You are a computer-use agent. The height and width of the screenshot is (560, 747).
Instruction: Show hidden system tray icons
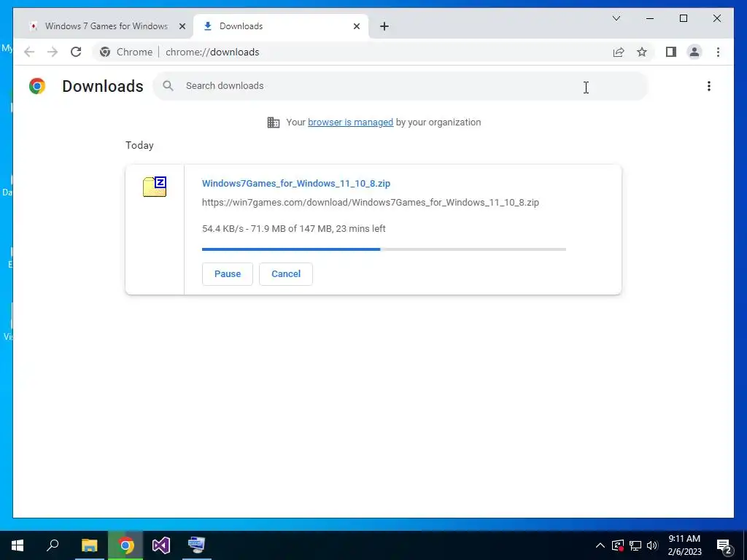pyautogui.click(x=600, y=545)
